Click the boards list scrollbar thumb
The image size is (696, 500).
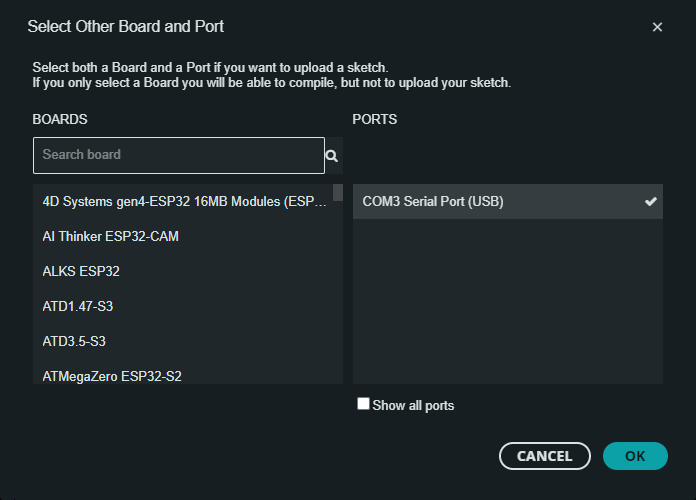[338, 193]
